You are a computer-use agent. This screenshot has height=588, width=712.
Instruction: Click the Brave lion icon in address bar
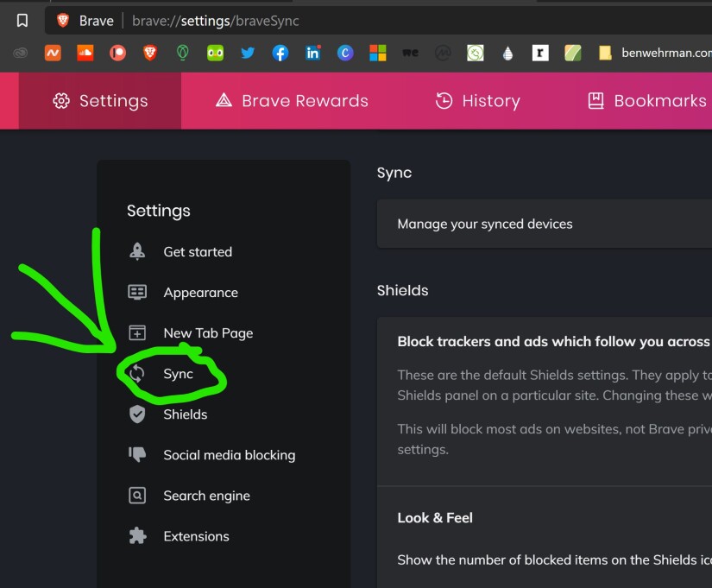tap(63, 21)
